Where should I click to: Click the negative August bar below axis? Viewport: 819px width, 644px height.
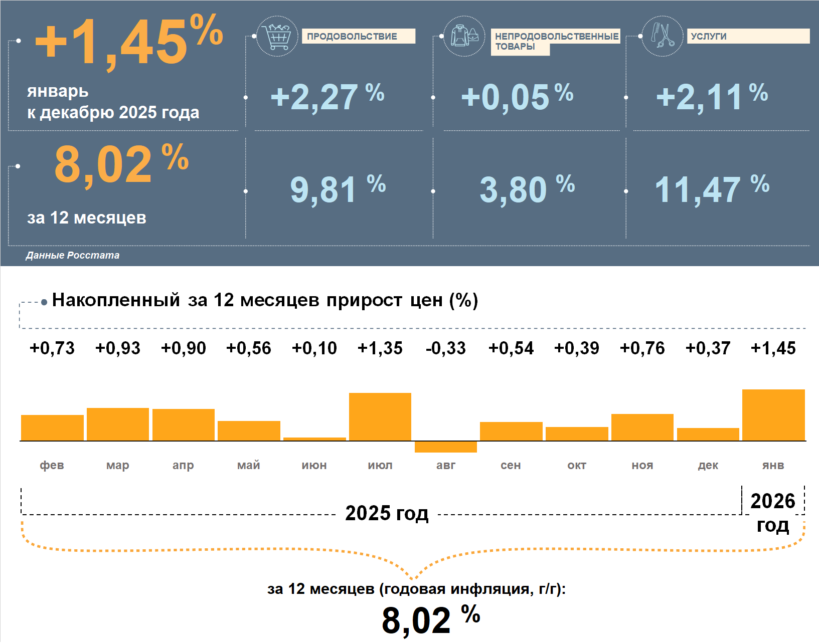pos(445,447)
